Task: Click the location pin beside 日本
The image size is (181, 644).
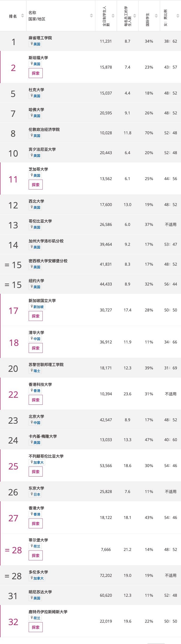Action: 32,494
